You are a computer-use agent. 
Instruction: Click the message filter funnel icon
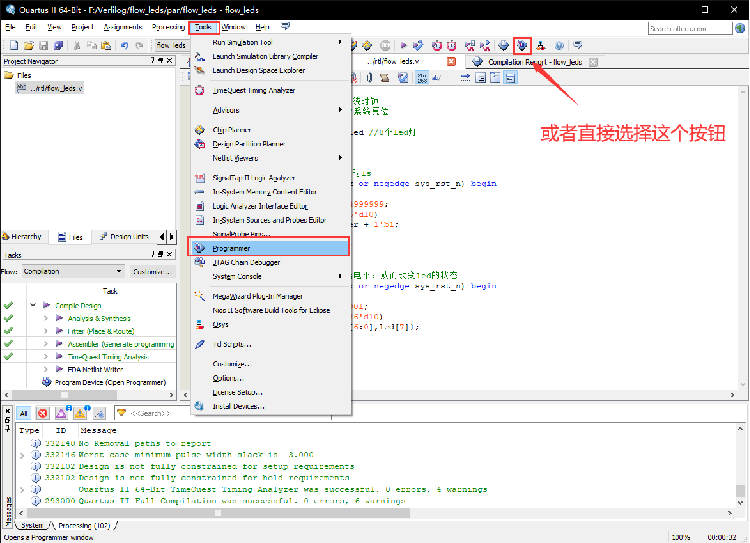pyautogui.click(x=121, y=413)
